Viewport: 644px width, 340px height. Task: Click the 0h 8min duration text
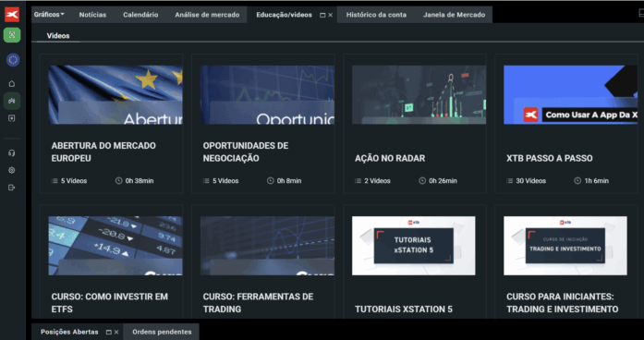289,181
